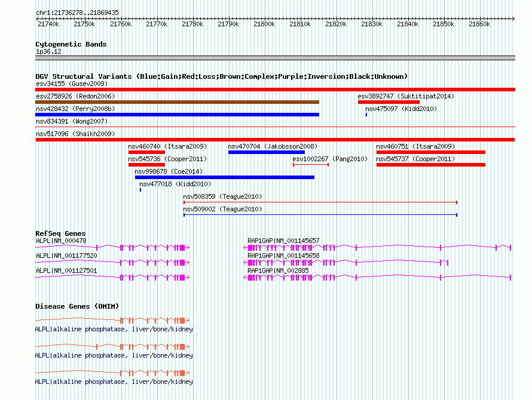
Task: Select the RefSeq Genes track heading
Action: coord(60,233)
